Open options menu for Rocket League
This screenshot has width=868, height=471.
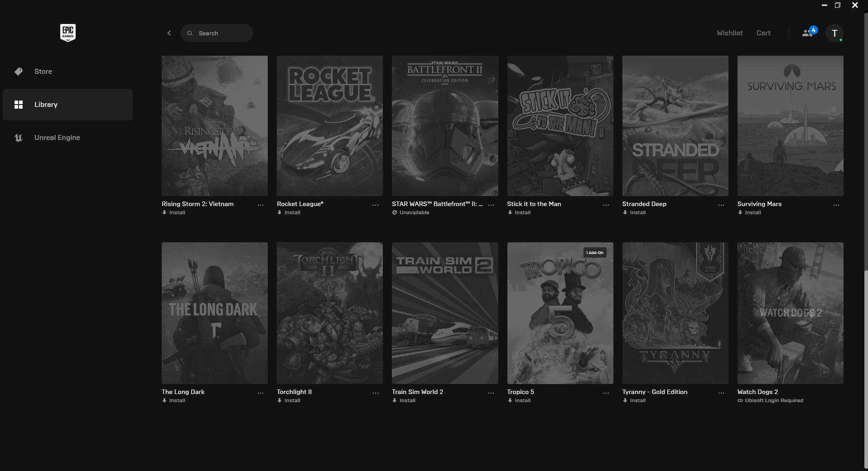point(376,205)
